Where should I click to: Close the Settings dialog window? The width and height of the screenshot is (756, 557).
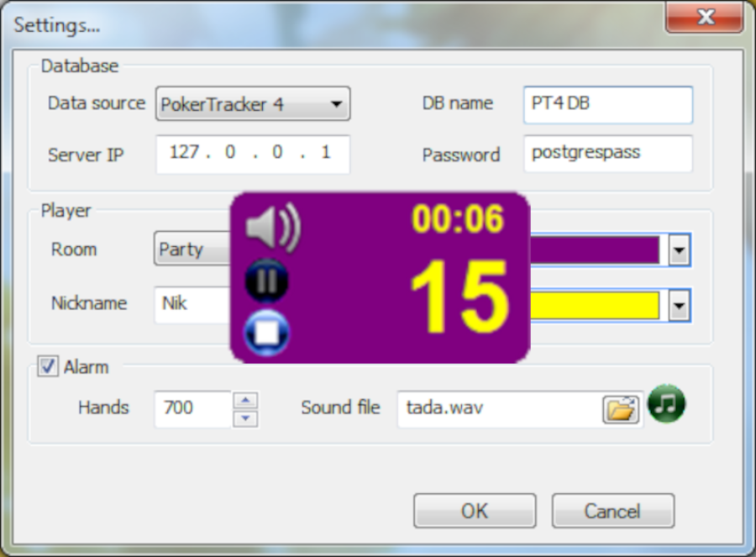705,18
